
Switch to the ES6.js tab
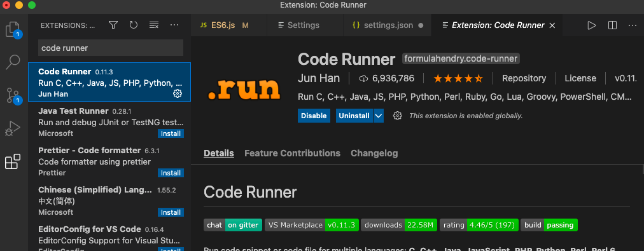pyautogui.click(x=228, y=25)
